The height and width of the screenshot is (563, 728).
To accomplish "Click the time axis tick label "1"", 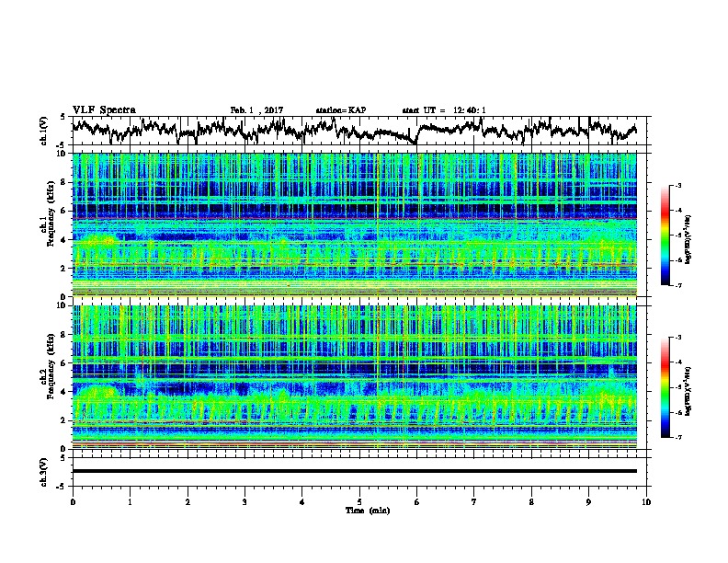I will tap(131, 502).
